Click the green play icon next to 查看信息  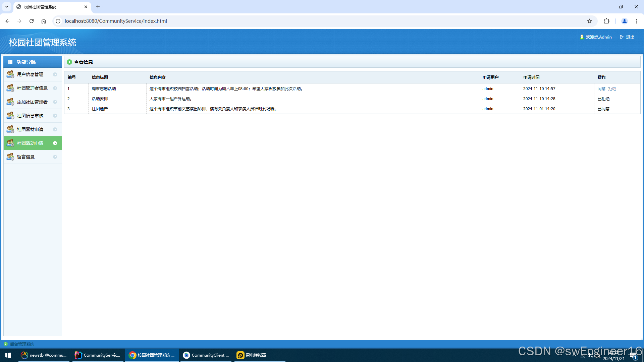(x=69, y=62)
